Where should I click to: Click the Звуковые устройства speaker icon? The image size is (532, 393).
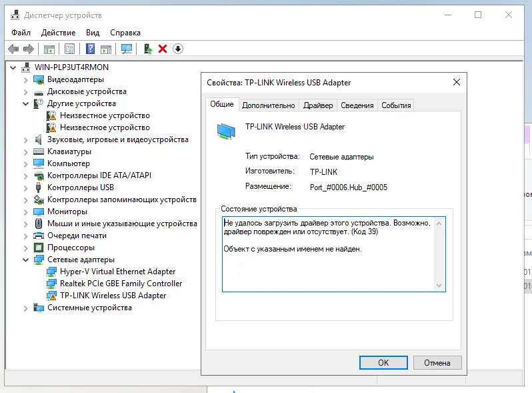pos(39,139)
